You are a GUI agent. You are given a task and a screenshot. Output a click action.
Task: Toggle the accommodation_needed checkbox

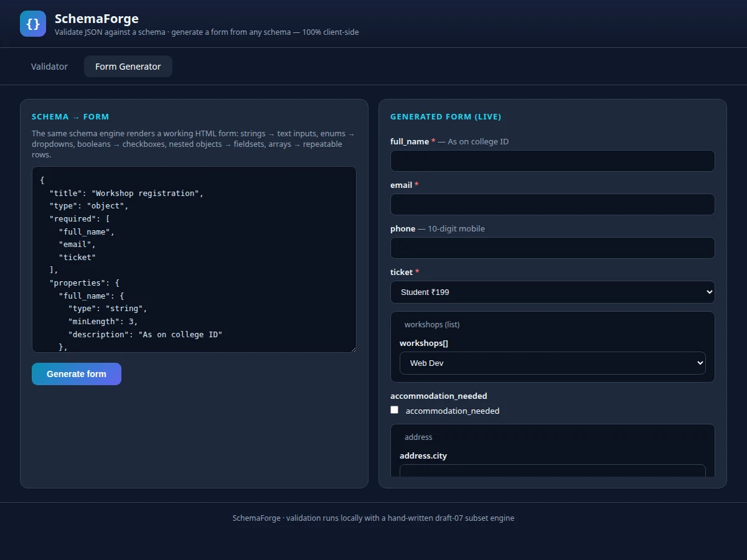pyautogui.click(x=394, y=410)
